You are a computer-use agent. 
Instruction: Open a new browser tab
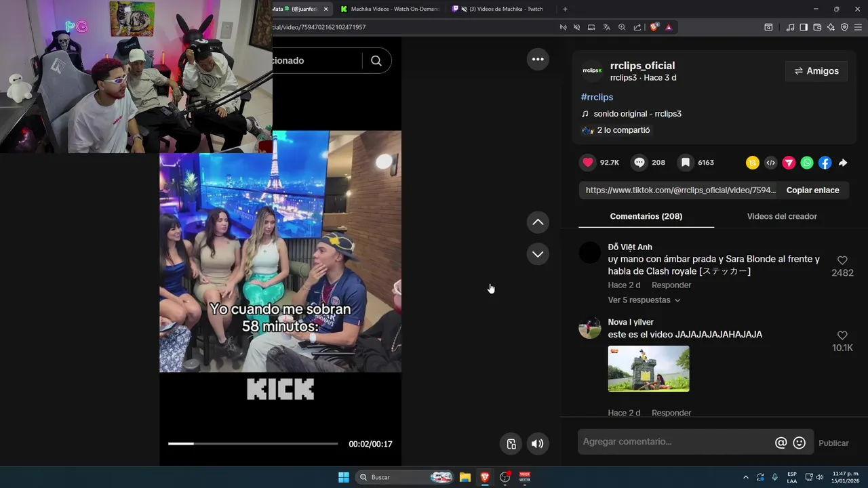565,9
